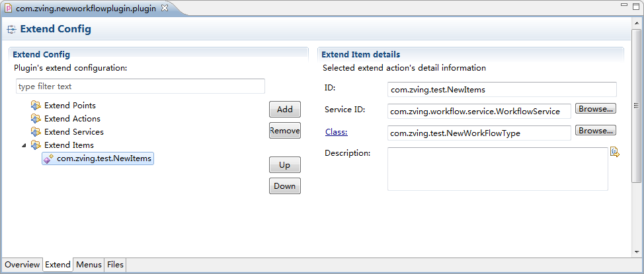Move the item with the Up button
Viewport: 644px width, 274px height.
click(x=284, y=165)
